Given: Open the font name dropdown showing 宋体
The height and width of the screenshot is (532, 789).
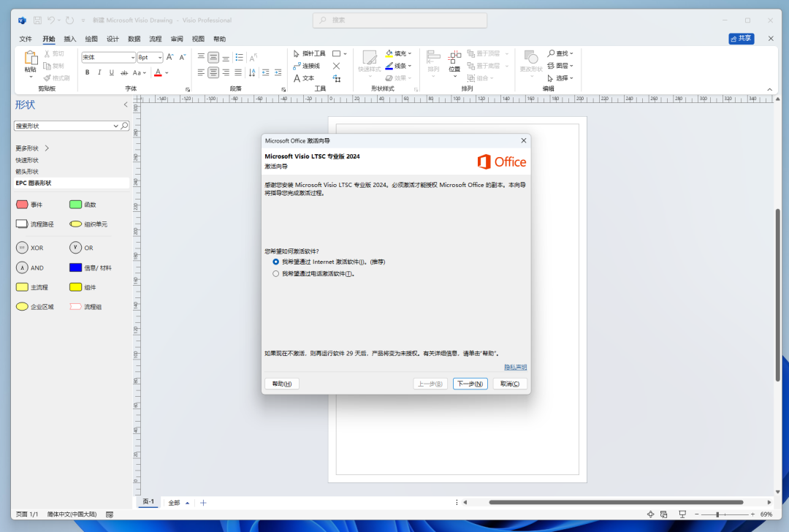Looking at the screenshot, I should point(133,58).
